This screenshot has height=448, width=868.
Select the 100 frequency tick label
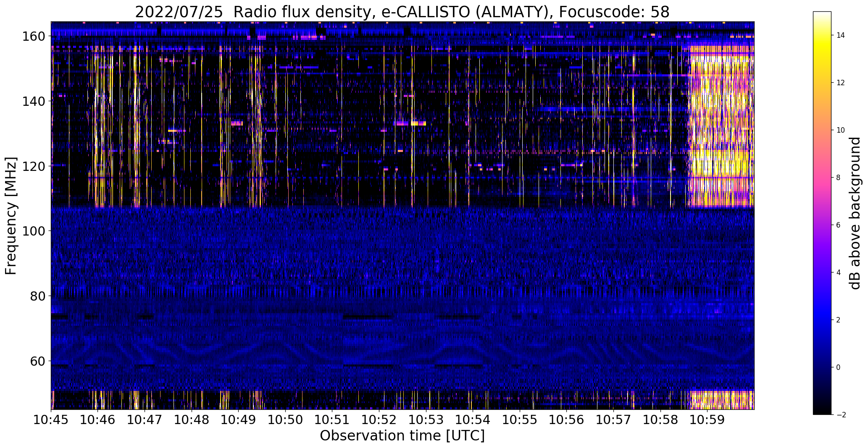pos(34,231)
